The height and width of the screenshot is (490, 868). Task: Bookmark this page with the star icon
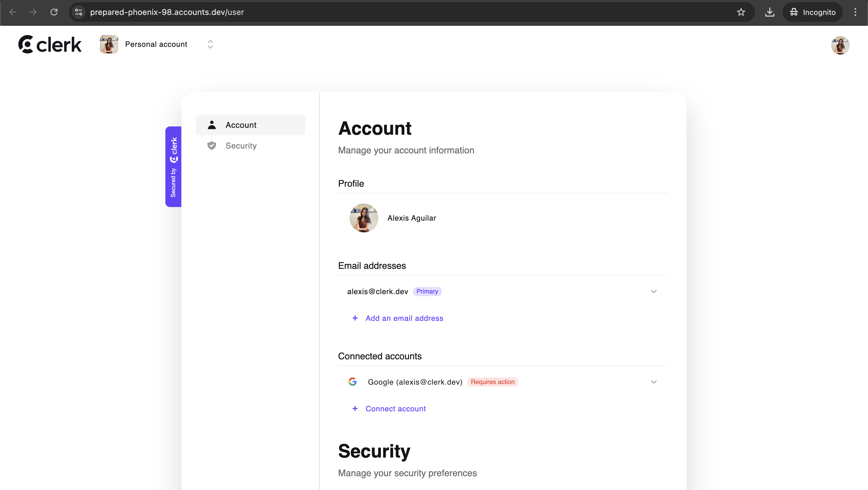[741, 12]
